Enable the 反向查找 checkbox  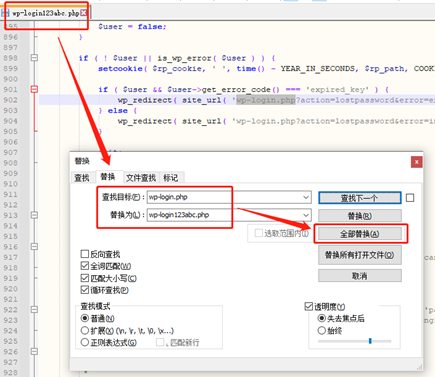tap(85, 254)
